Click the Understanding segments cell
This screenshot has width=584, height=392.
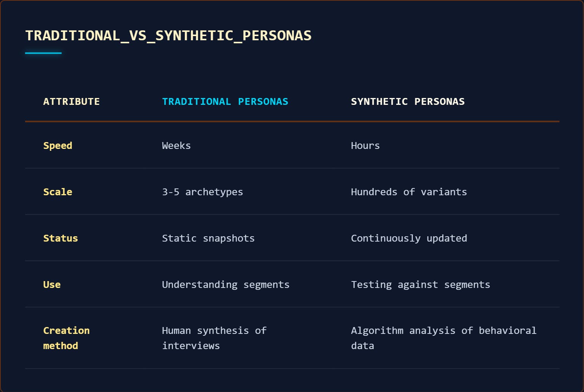pos(226,285)
